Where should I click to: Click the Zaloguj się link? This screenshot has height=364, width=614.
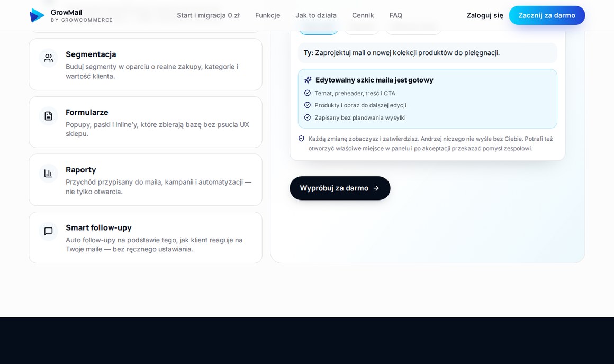(x=485, y=15)
